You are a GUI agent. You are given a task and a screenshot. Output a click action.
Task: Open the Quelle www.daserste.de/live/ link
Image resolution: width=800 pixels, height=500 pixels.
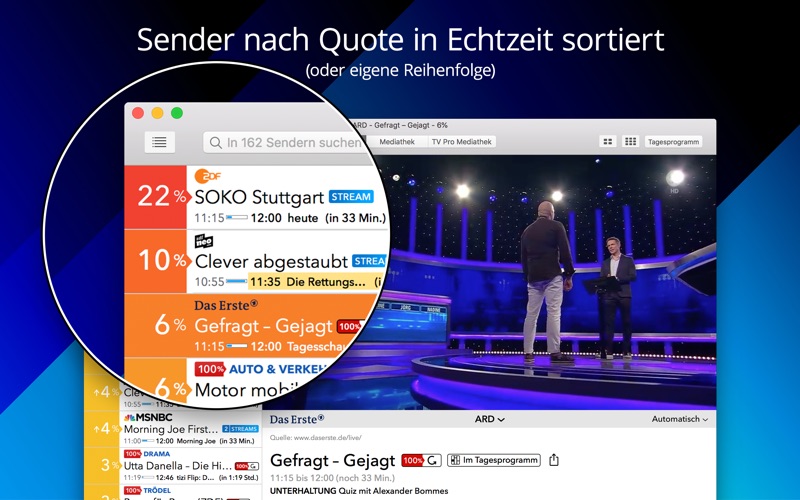click(x=315, y=438)
